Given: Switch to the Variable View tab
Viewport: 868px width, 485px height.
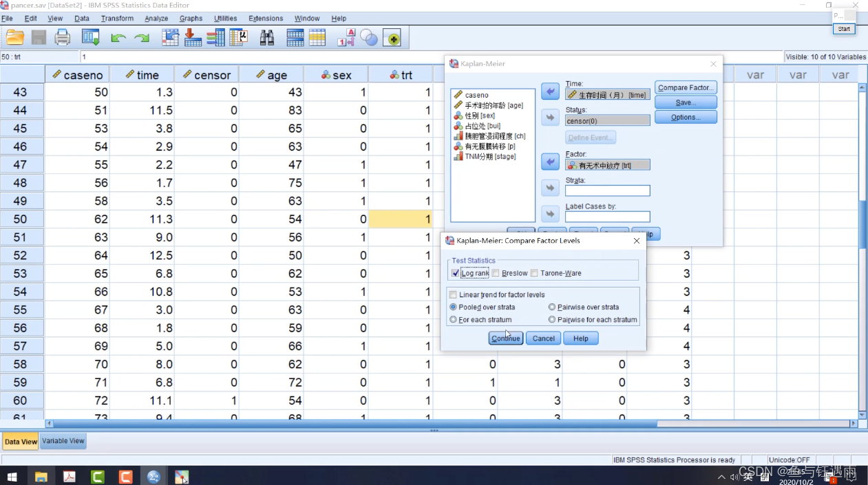Looking at the screenshot, I should [x=63, y=441].
